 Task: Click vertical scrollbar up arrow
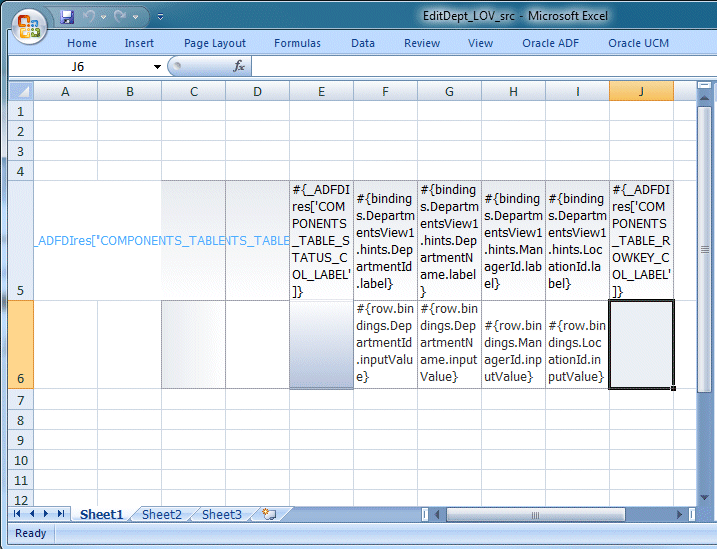click(x=705, y=98)
